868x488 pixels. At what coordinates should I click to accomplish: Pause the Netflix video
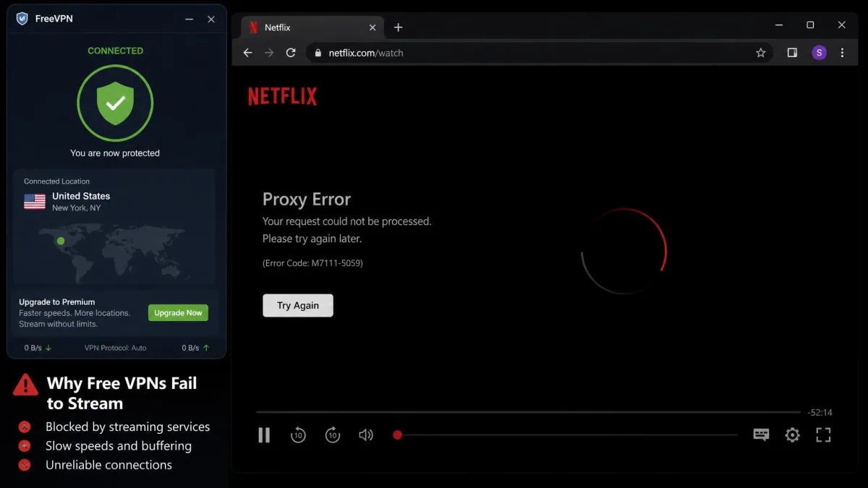tap(264, 435)
